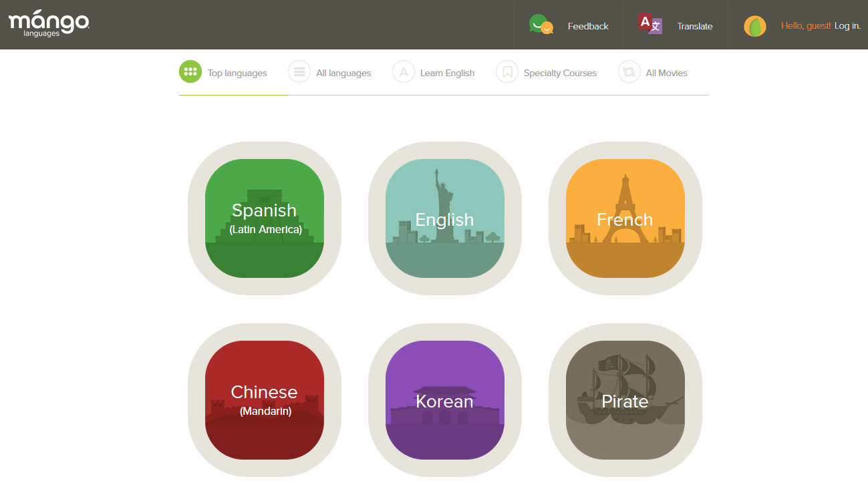Viewport: 868px width, 491px height.
Task: Click the Specialty Courses bookmark icon
Action: [x=507, y=72]
